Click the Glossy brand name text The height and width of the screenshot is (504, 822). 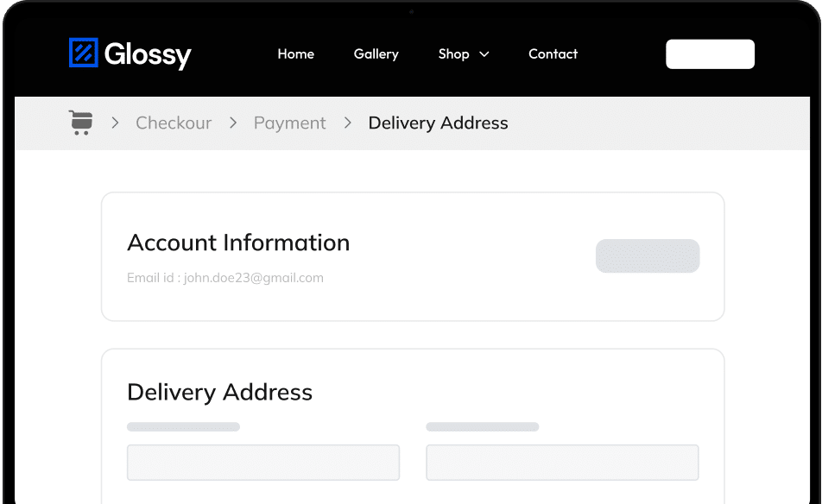pyautogui.click(x=148, y=54)
